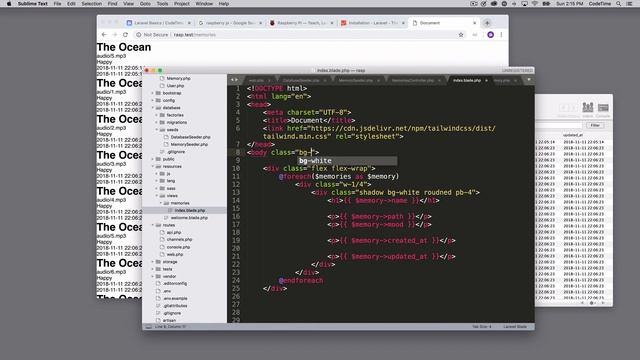The width and height of the screenshot is (640, 360).
Task: Open Spotlight search in menu bar
Action: (x=619, y=4)
